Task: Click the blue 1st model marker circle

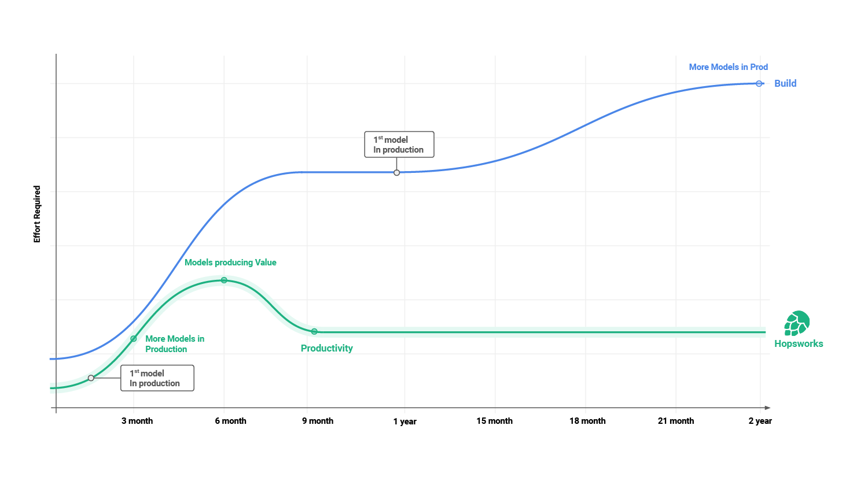Action: pyautogui.click(x=396, y=173)
